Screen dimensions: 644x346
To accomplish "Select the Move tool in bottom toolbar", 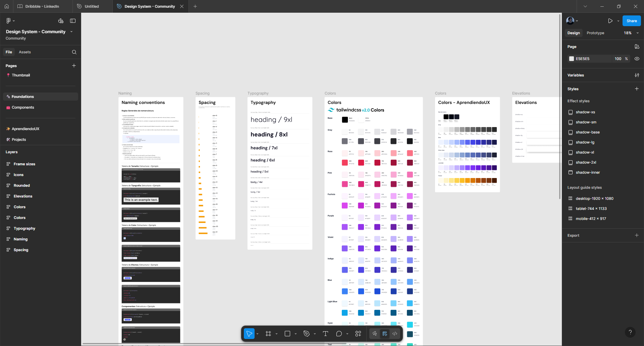I will [x=249, y=334].
